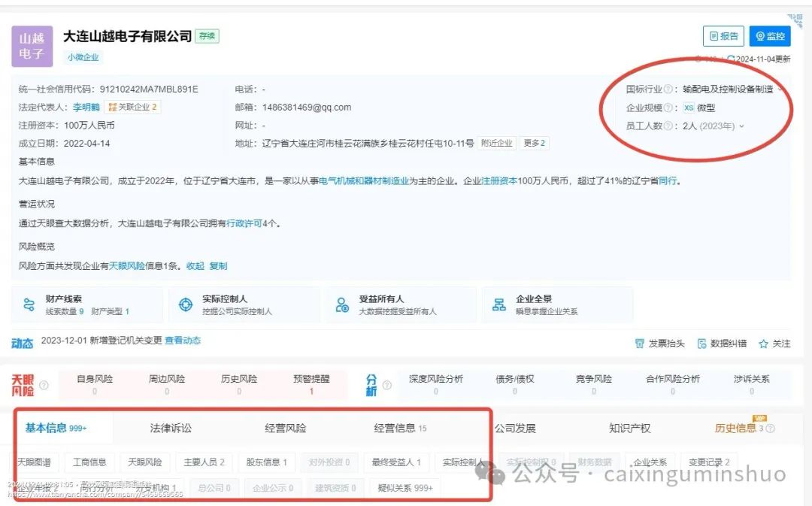Switch to the 经营信息 tab
This screenshot has width=812, height=506.
(x=400, y=429)
